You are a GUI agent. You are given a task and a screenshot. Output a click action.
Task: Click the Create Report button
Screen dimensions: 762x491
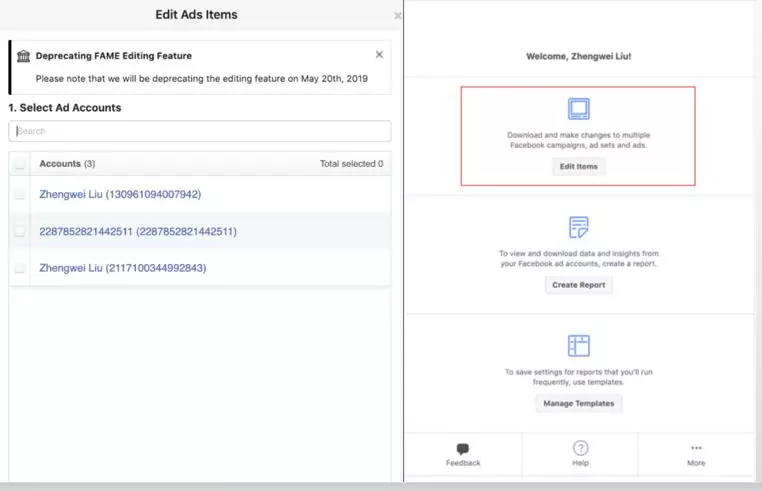(578, 285)
